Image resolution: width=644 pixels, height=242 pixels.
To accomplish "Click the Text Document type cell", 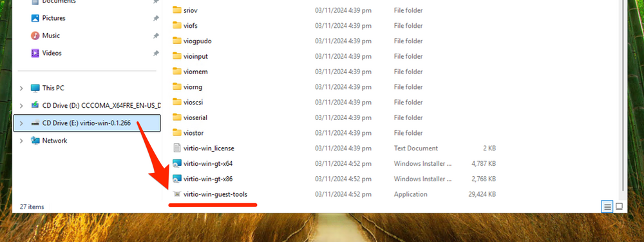I will 416,148.
